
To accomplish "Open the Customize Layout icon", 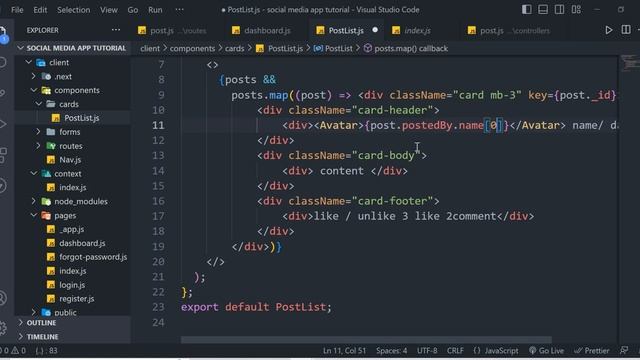I will [x=576, y=9].
